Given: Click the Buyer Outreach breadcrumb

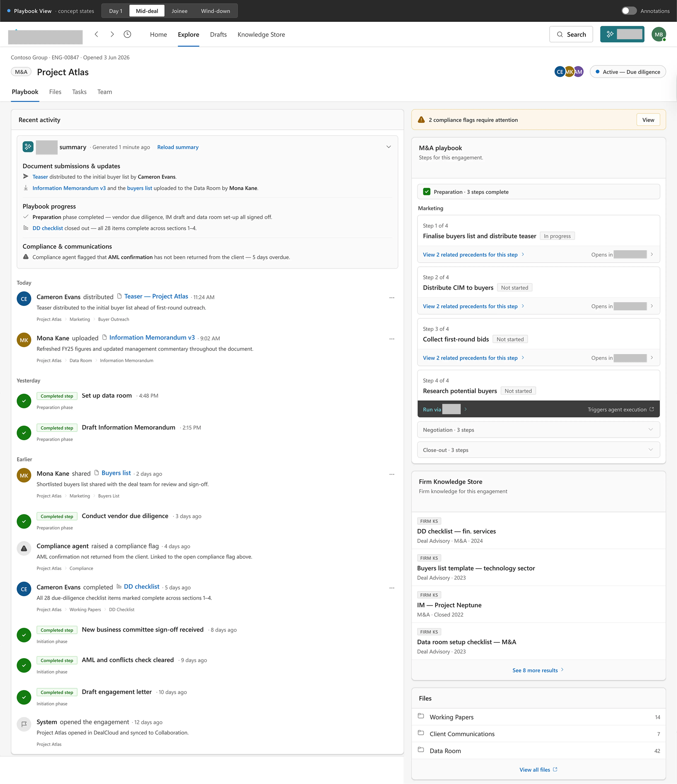Looking at the screenshot, I should pyautogui.click(x=113, y=319).
